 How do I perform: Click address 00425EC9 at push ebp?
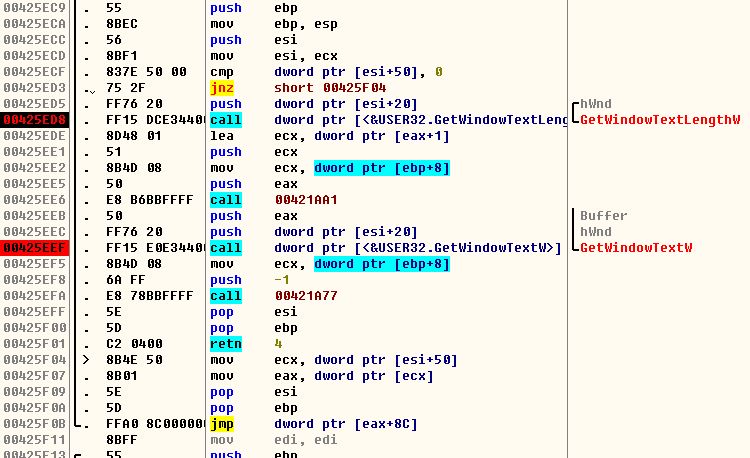pos(34,8)
